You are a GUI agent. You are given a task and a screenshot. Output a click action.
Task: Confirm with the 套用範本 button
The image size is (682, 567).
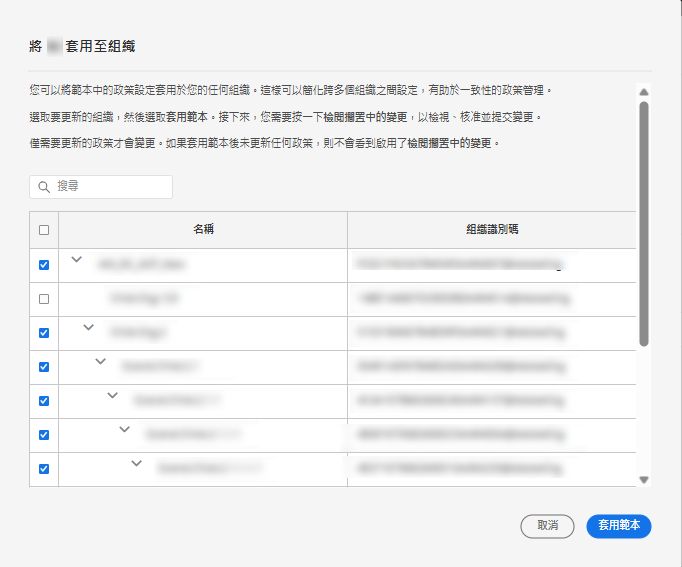click(x=619, y=526)
